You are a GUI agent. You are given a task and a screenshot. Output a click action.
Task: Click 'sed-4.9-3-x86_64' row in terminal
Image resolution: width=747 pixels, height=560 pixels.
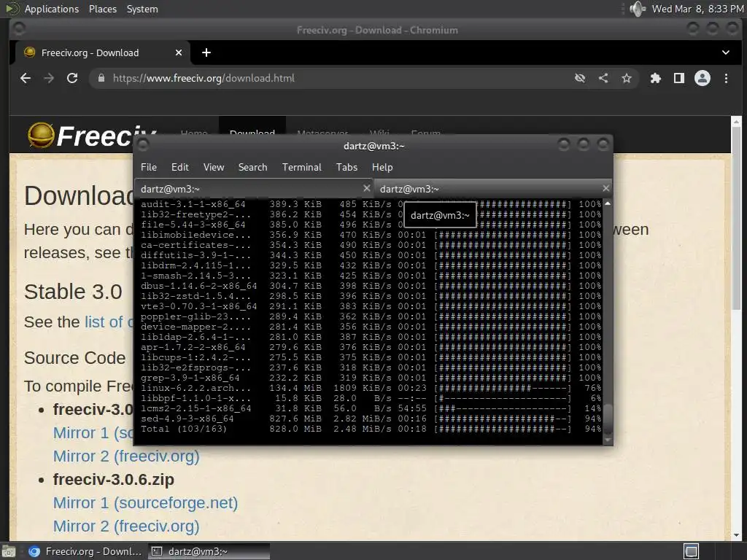(371, 419)
